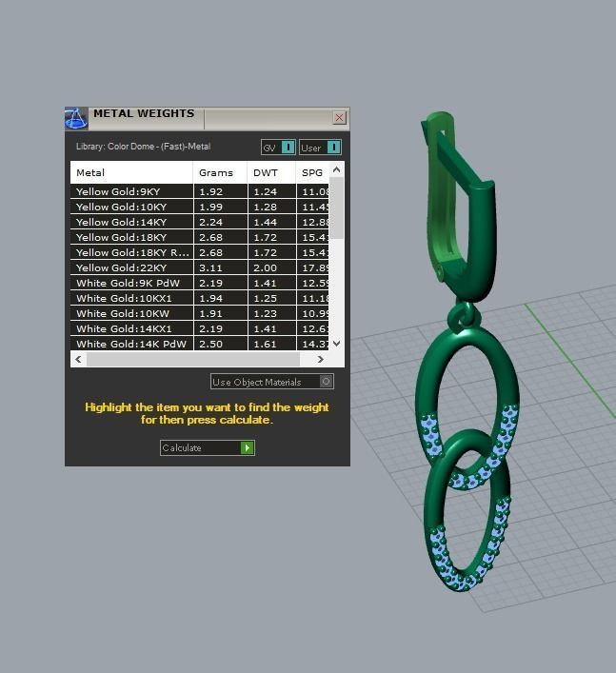Image resolution: width=616 pixels, height=673 pixels.
Task: Click the green arrow on Calculate
Action: tap(247, 447)
